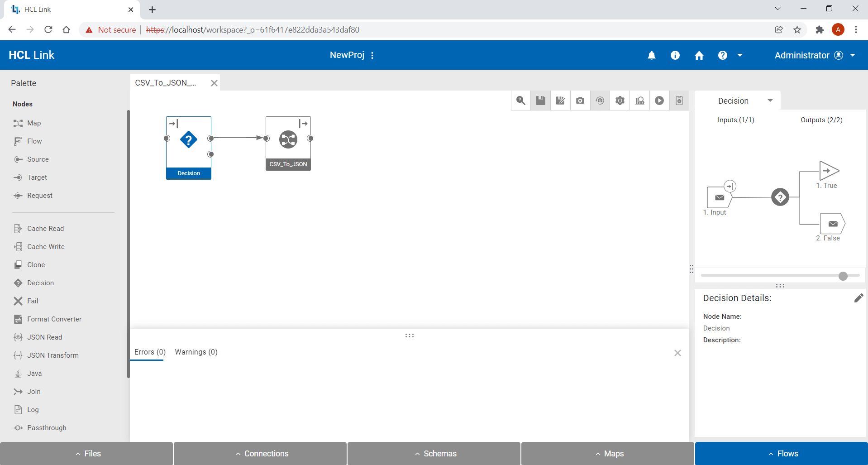This screenshot has height=465, width=868.
Task: Open flow validation via the magnifier icon
Action: coord(520,100)
